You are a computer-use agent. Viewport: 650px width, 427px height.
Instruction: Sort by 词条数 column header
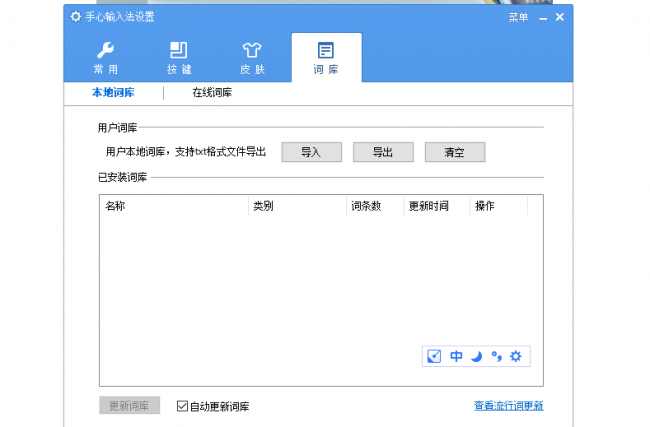click(x=375, y=206)
